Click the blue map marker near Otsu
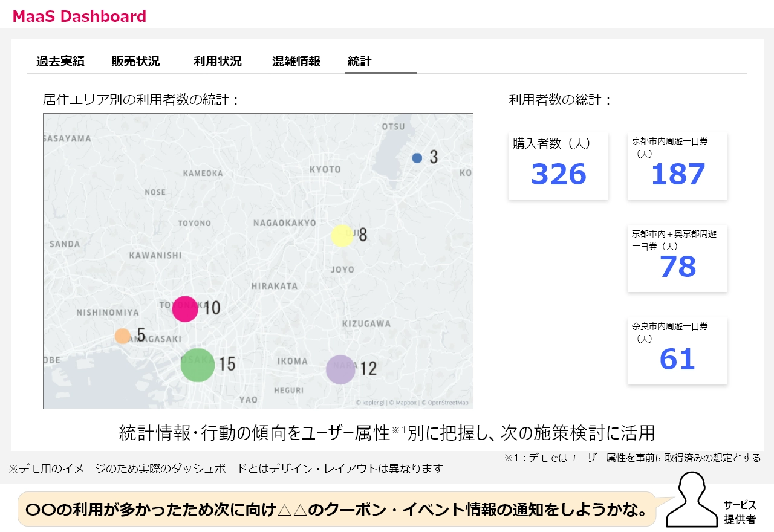 [417, 158]
